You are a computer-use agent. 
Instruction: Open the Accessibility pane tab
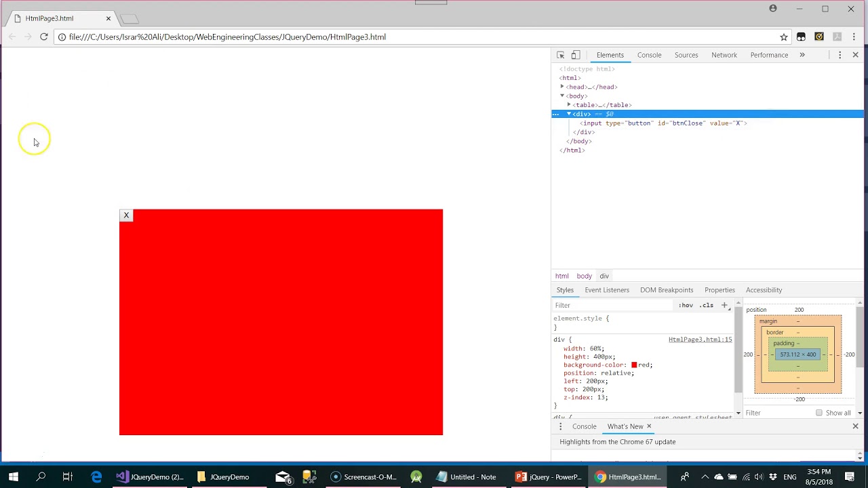point(764,290)
